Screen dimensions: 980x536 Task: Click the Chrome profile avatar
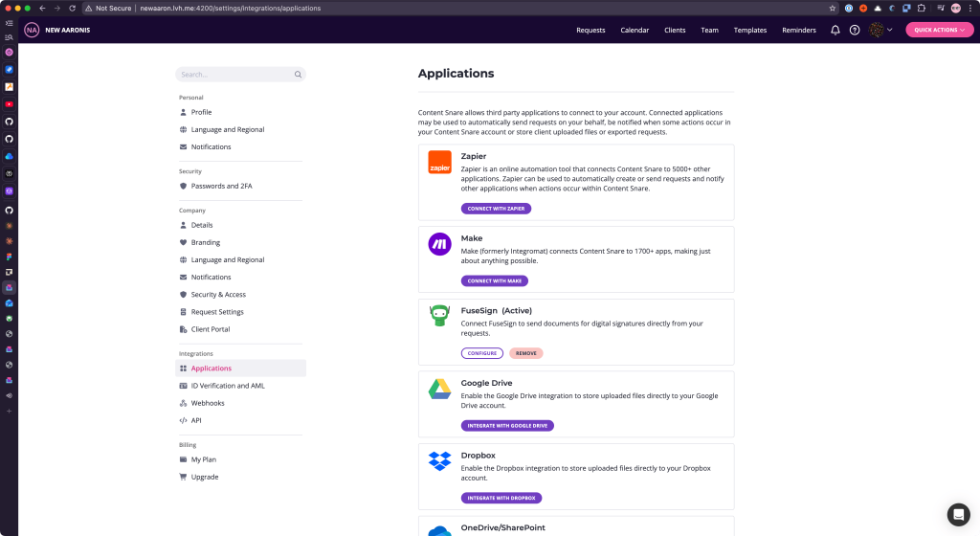point(956,8)
